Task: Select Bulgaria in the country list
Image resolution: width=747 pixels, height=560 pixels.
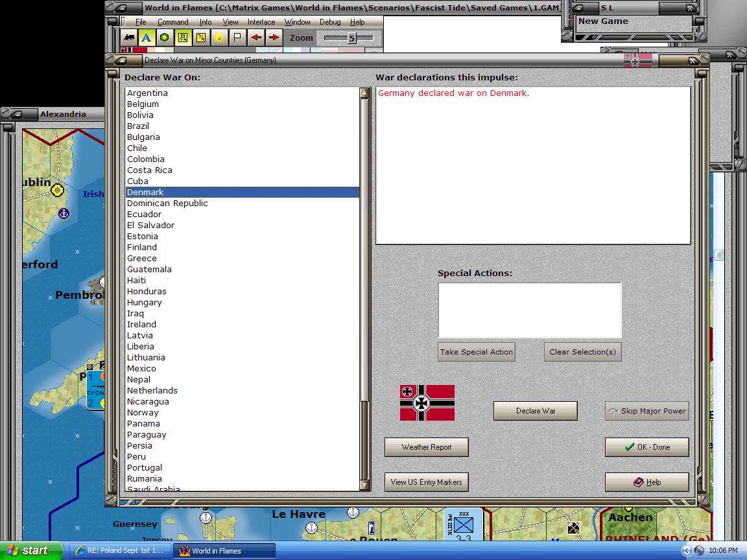Action: [x=242, y=137]
